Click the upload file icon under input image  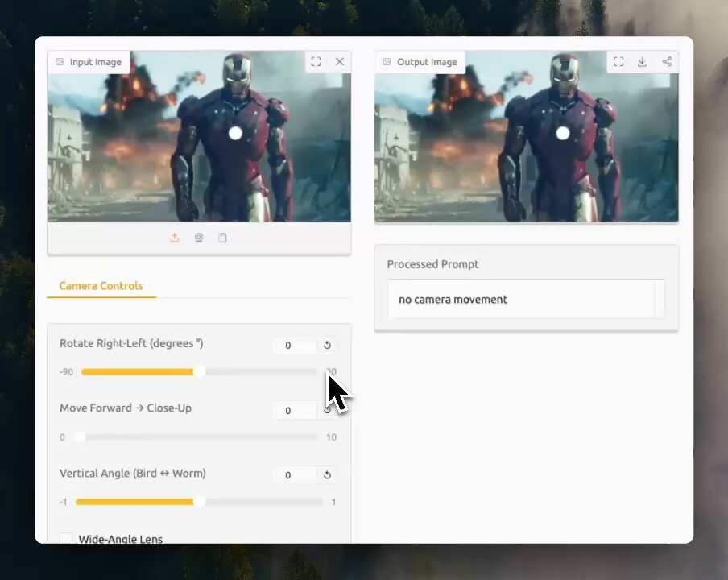click(x=175, y=238)
